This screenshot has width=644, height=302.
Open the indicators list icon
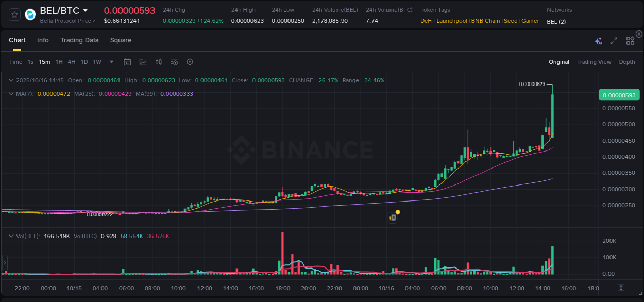click(174, 61)
